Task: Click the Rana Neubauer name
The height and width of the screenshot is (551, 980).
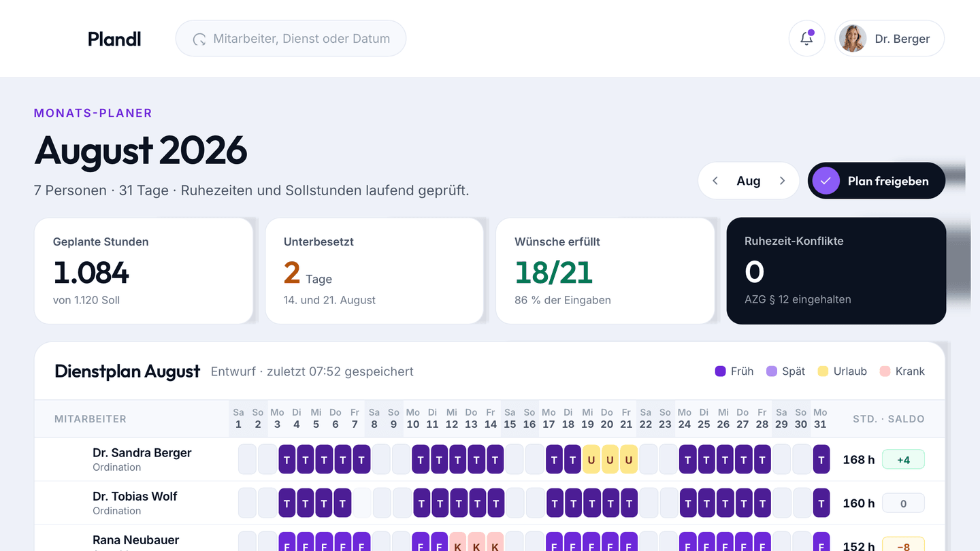Action: coord(136,540)
